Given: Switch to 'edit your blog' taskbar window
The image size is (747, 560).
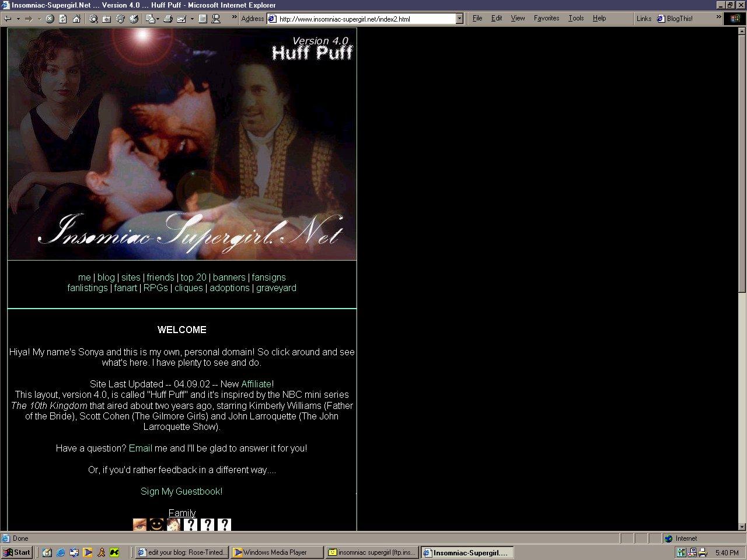Looking at the screenshot, I should point(182,552).
